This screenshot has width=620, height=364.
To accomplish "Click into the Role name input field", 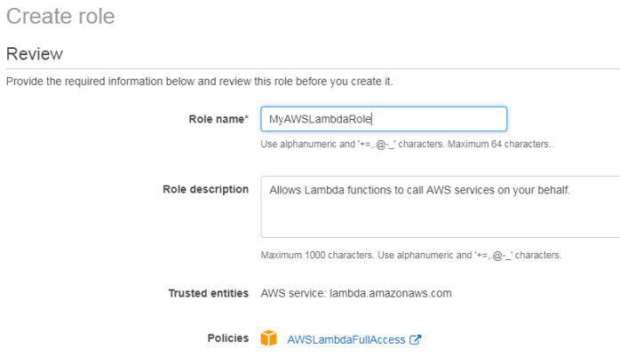I will pos(444,119).
